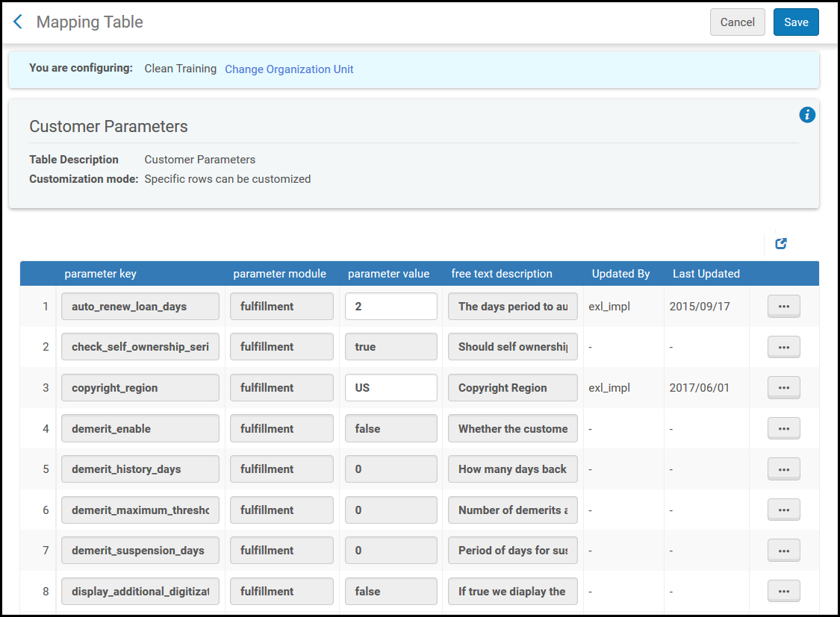840x617 pixels.
Task: Click 'If true we diaplay the' description field
Action: tap(513, 591)
